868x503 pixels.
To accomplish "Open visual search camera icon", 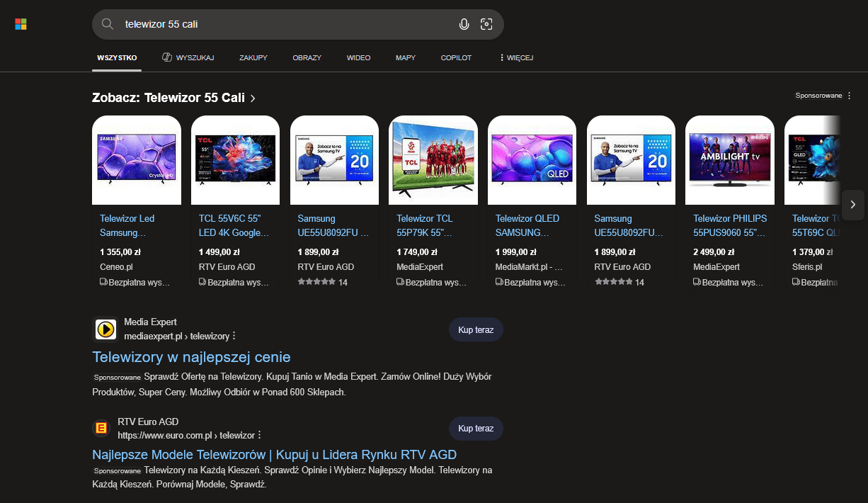I will [486, 24].
